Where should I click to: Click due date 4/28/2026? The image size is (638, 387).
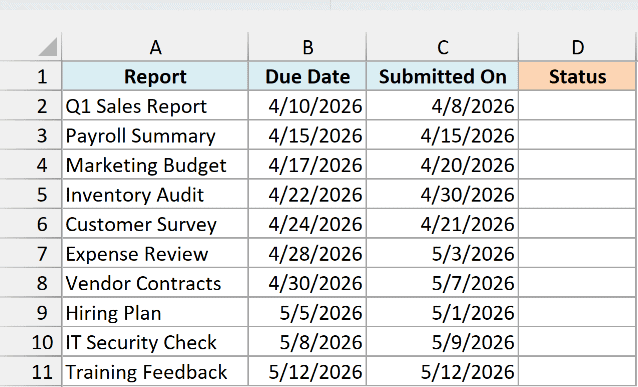[308, 254]
